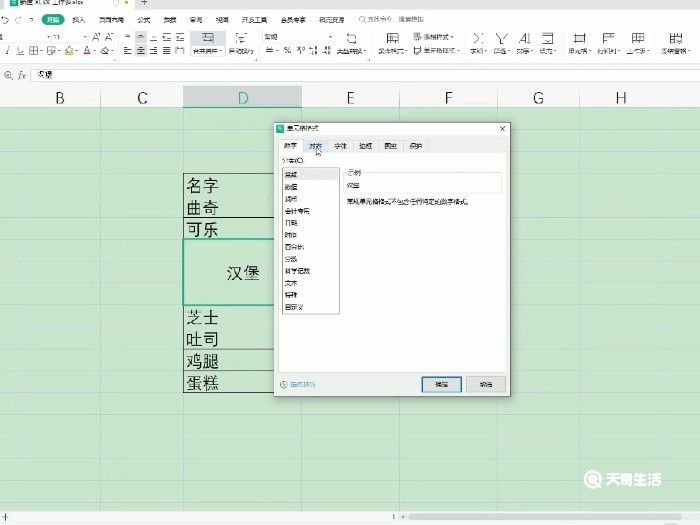
Task: Click the fx insert function icon
Action: (21, 75)
